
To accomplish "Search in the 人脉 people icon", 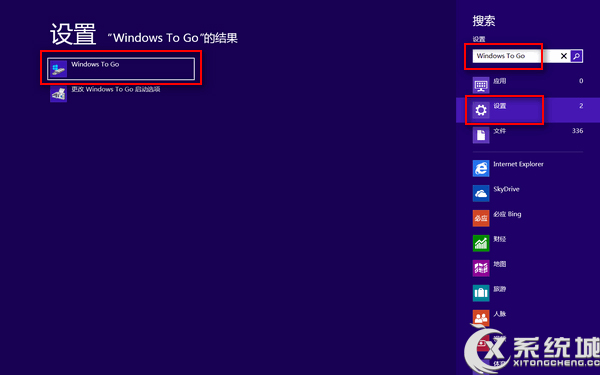I will [x=481, y=318].
